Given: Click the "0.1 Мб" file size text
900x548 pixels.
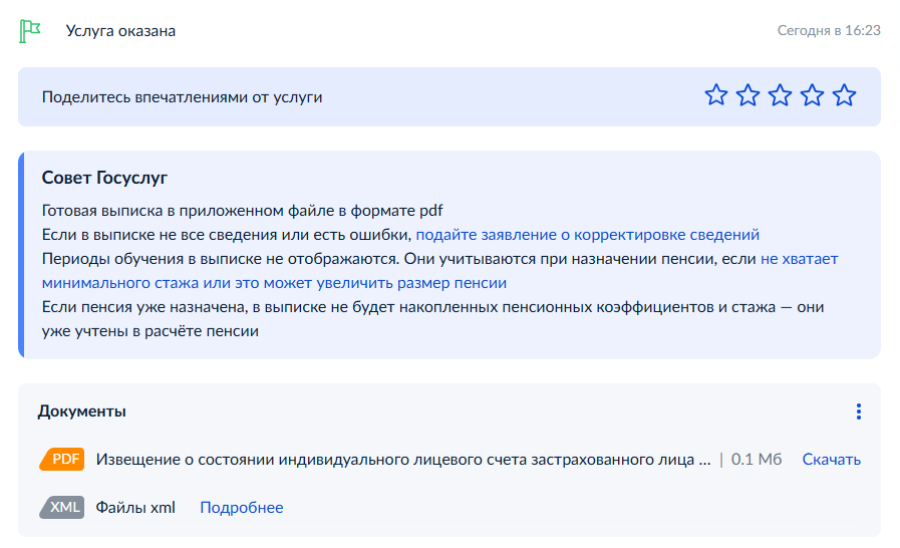Looking at the screenshot, I should pyautogui.click(x=756, y=459).
